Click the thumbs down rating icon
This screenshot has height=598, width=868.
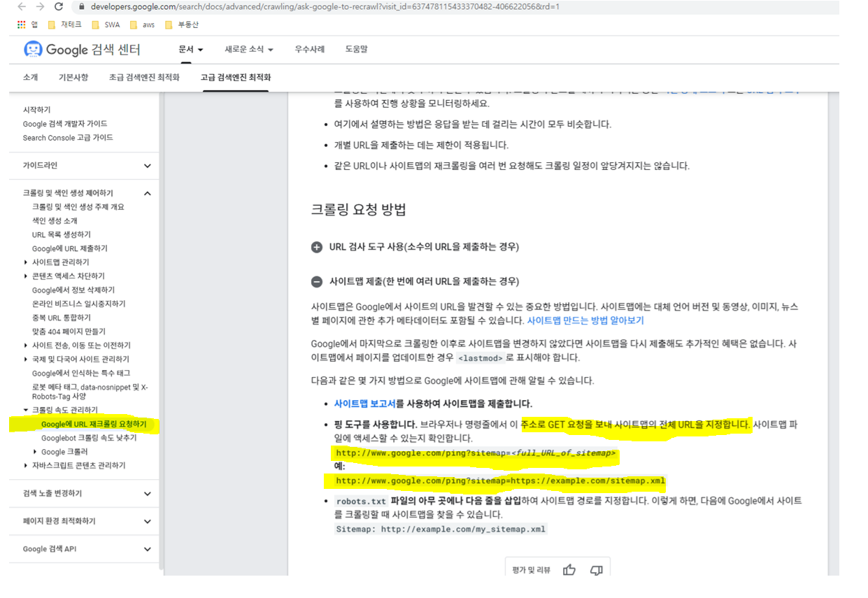[596, 570]
